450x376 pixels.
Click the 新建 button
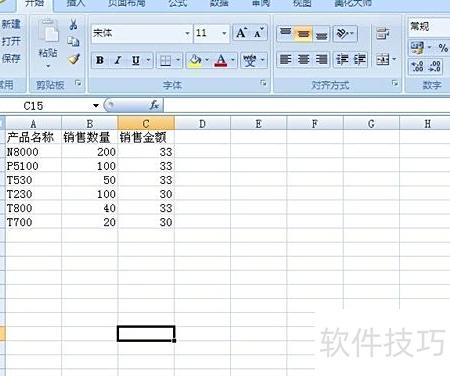(11, 24)
